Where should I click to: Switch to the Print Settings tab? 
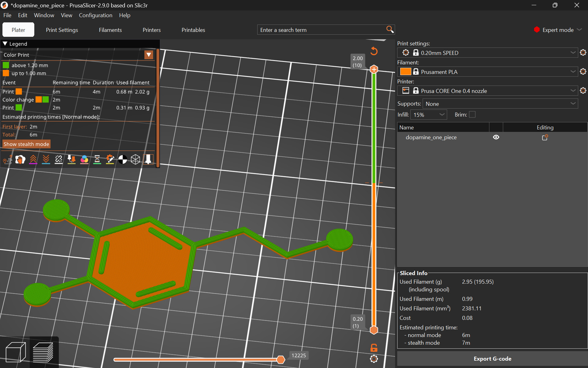click(62, 30)
